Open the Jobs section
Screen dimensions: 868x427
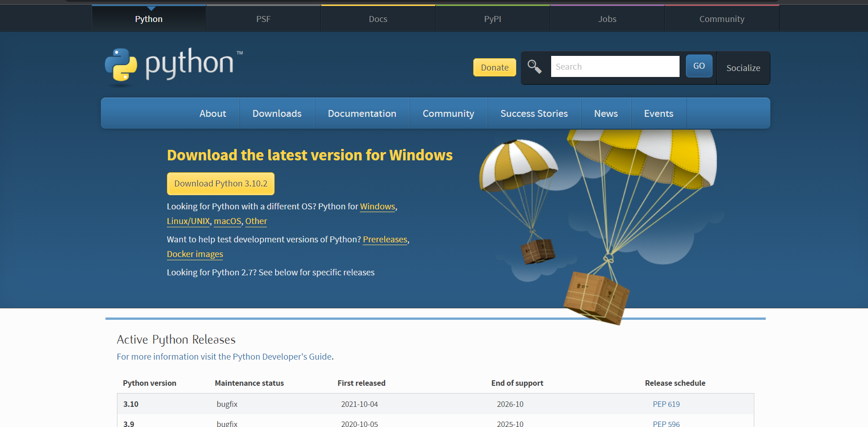[607, 19]
